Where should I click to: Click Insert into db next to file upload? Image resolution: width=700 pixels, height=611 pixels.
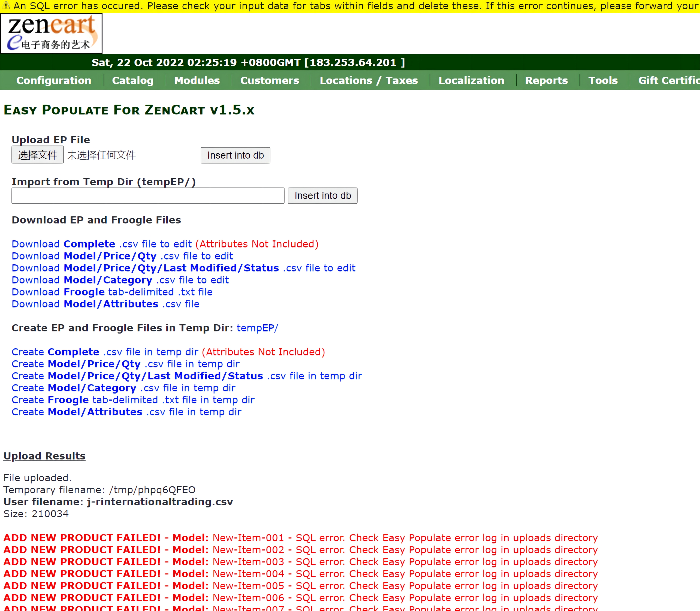coord(235,156)
